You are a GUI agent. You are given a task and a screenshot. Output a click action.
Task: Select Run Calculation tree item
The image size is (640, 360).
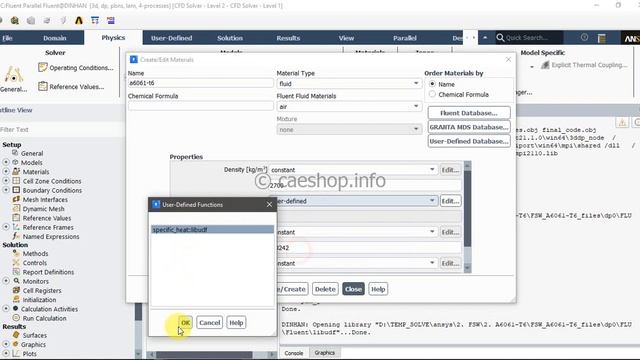(x=44, y=318)
